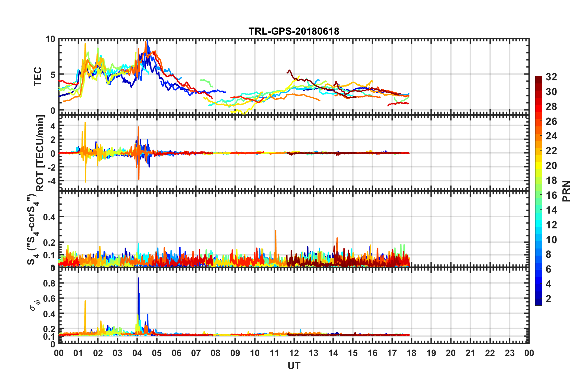This screenshot has height=382, width=588.
Task: Click colorbar tick value 2
Action: tap(548, 299)
